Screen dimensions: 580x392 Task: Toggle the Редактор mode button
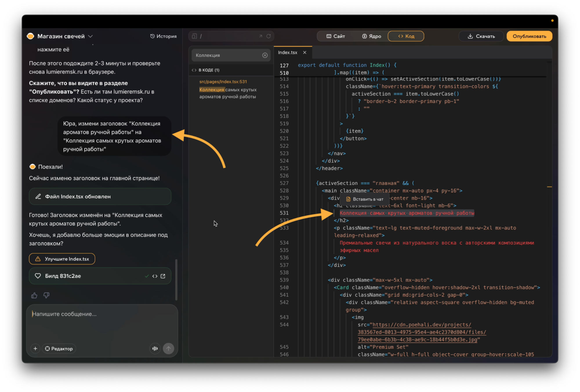(59, 348)
